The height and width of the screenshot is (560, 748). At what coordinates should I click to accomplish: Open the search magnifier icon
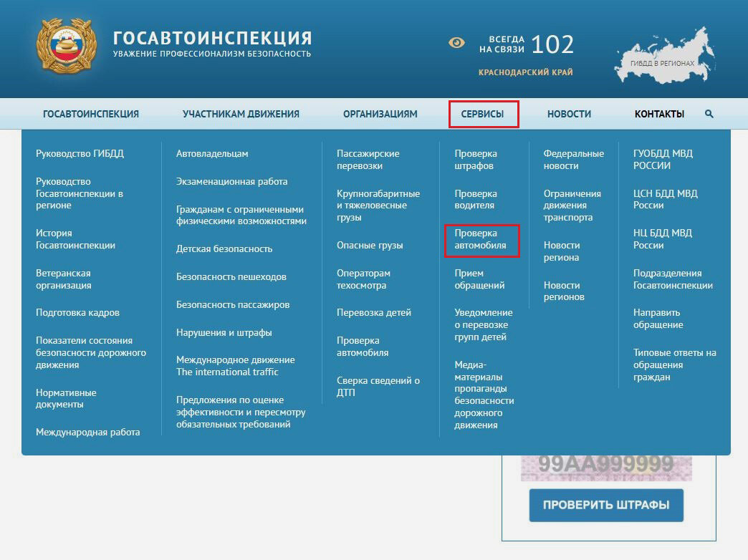pyautogui.click(x=709, y=114)
